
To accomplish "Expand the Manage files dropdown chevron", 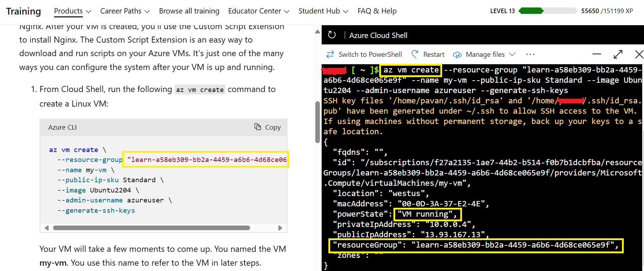I will pyautogui.click(x=512, y=54).
